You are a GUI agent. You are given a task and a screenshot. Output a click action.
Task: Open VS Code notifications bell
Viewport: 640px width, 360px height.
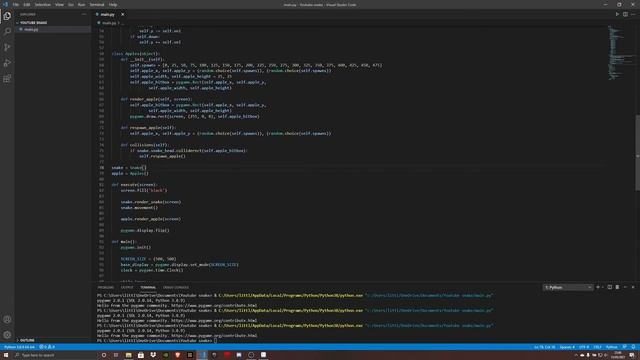click(x=633, y=347)
